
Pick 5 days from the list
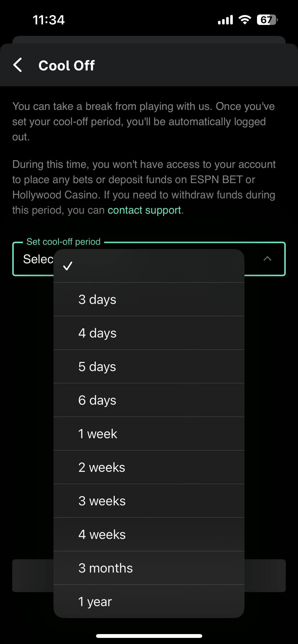149,367
